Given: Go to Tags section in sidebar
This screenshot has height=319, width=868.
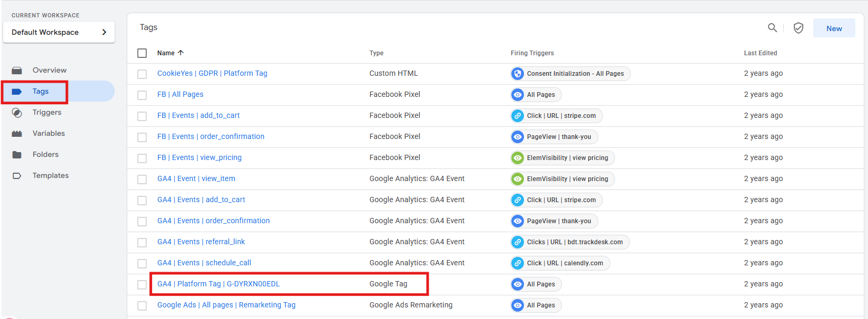Looking at the screenshot, I should tap(41, 91).
